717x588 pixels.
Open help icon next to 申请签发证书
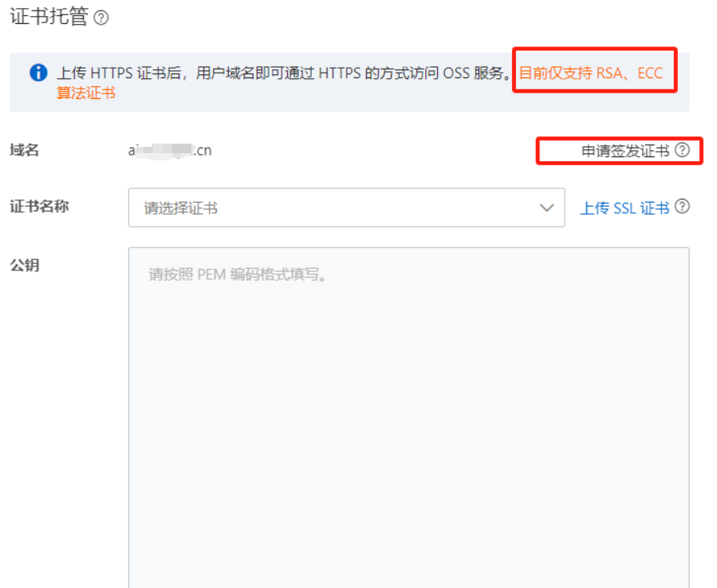pyautogui.click(x=682, y=150)
